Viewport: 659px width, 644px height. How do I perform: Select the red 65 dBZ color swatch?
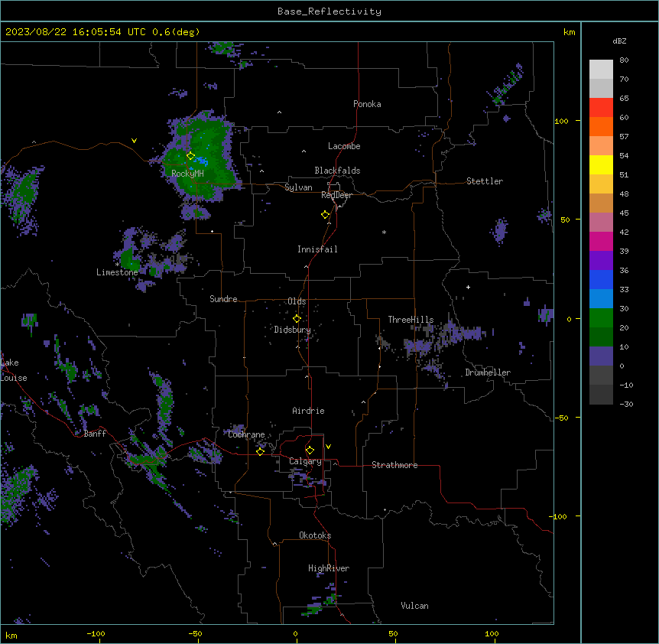click(601, 107)
